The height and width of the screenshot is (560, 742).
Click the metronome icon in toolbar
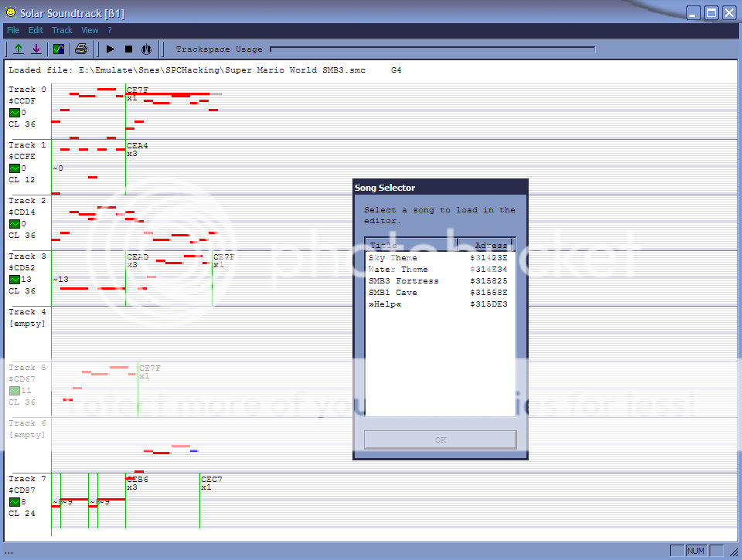click(146, 49)
